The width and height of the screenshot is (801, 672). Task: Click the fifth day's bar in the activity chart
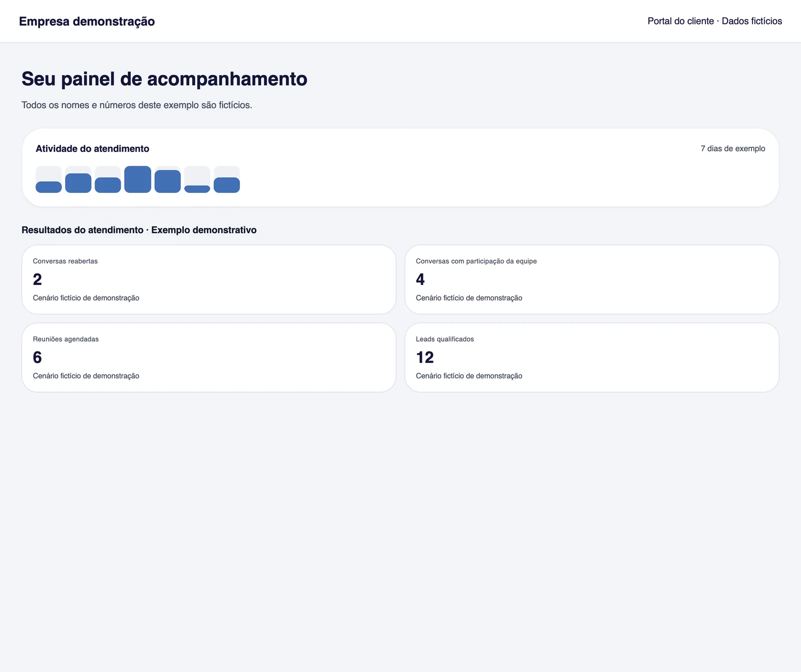pyautogui.click(x=167, y=181)
